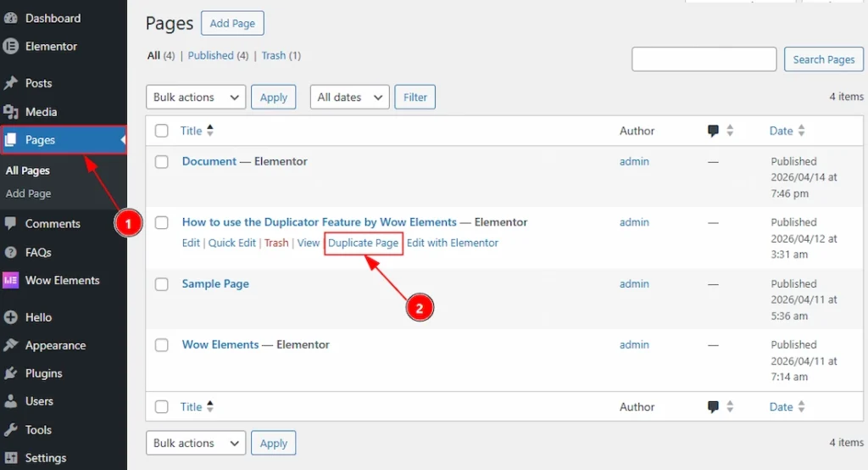The width and height of the screenshot is (868, 470).
Task: Click sort arrows beside header comments icon
Action: point(730,131)
